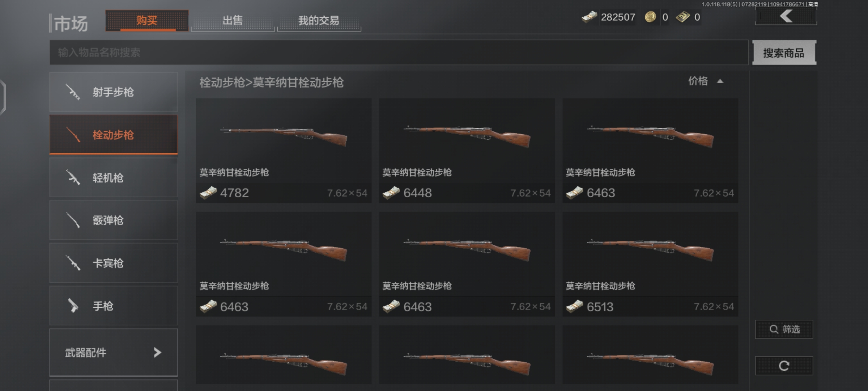Go back using the arrow icon
The height and width of the screenshot is (391, 868).
[x=786, y=16]
